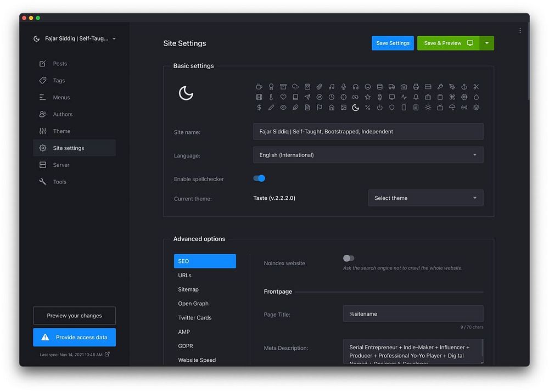Choose the microphone site icon
Screen dimensions: 549x392
click(x=344, y=86)
